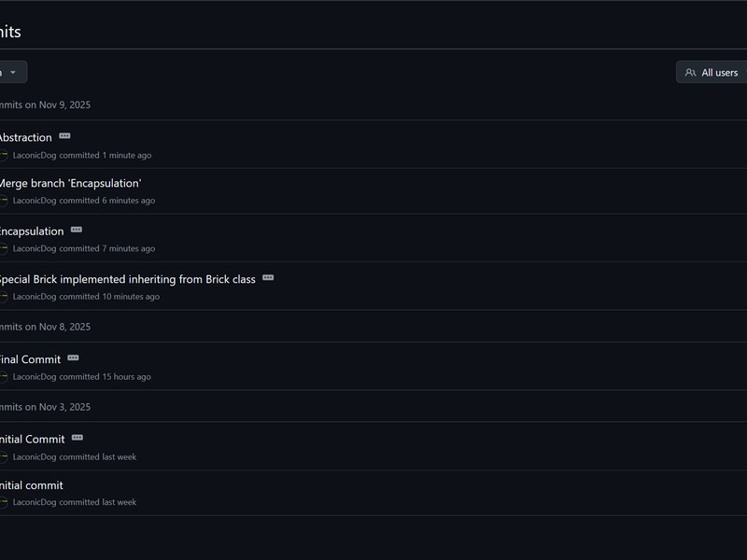
Task: Toggle ellipsis beside Final Commit
Action: [73, 358]
